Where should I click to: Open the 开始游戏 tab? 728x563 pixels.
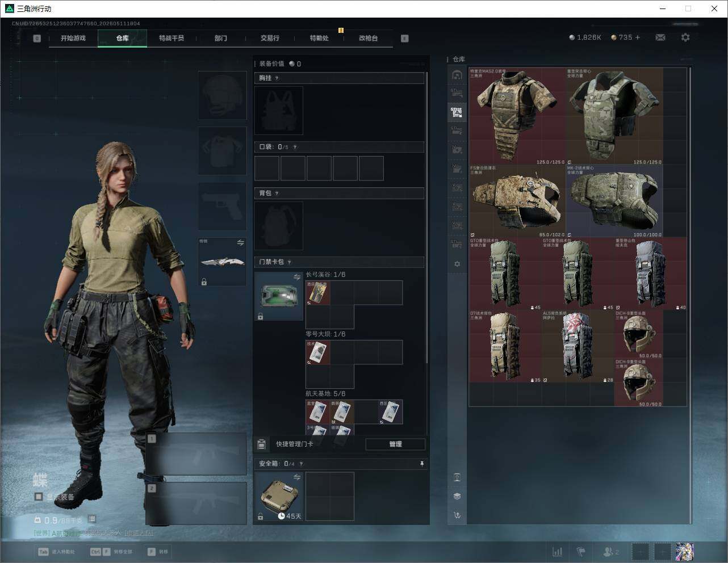click(73, 38)
